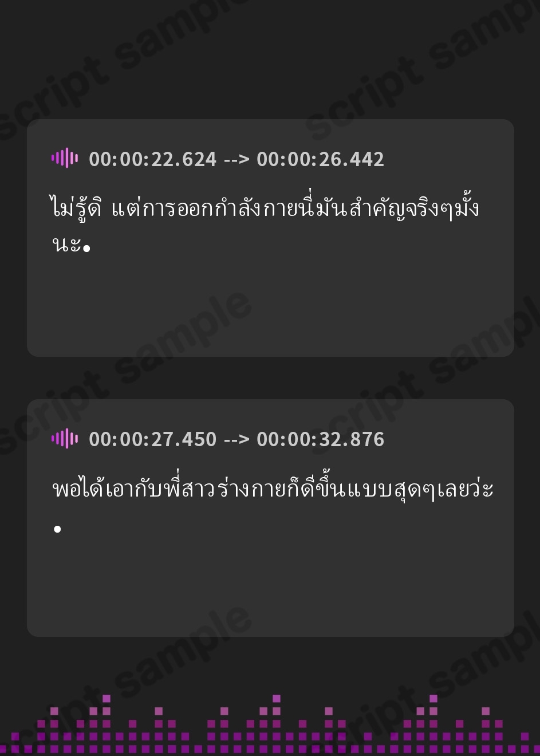Click the empty area of the first subtitle card
The height and width of the screenshot is (756, 540).
[270, 306]
